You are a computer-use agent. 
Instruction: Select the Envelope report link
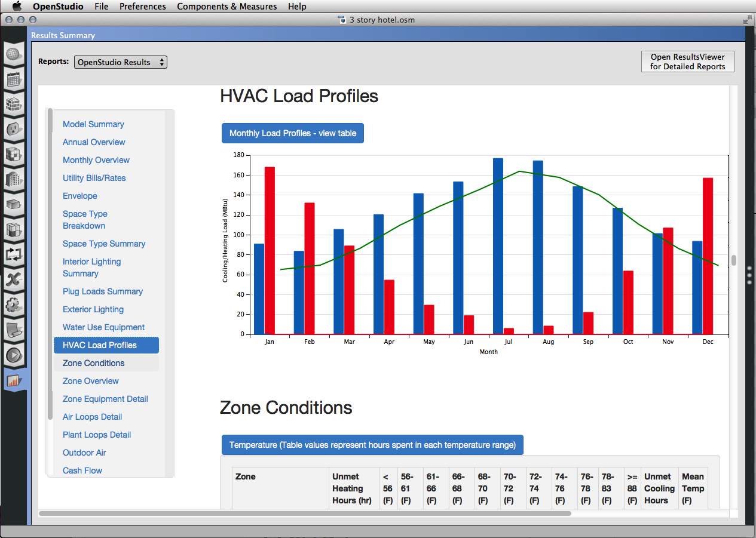79,196
